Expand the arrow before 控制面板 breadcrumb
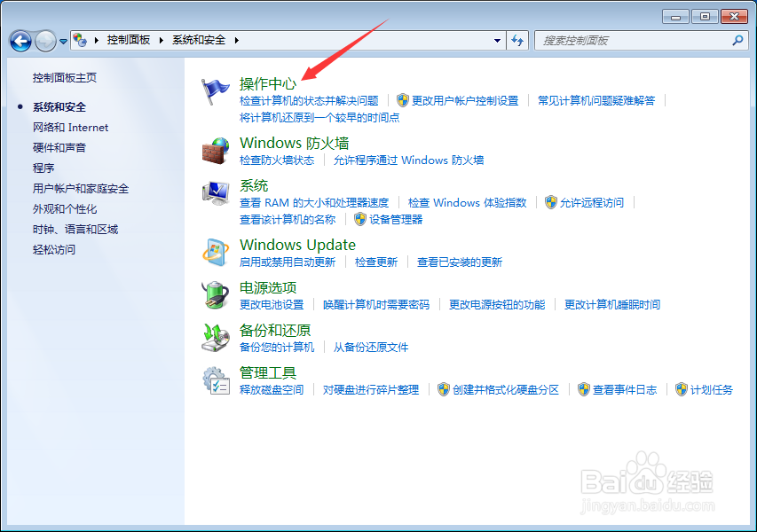Screen dimensions: 757x532 [x=97, y=40]
